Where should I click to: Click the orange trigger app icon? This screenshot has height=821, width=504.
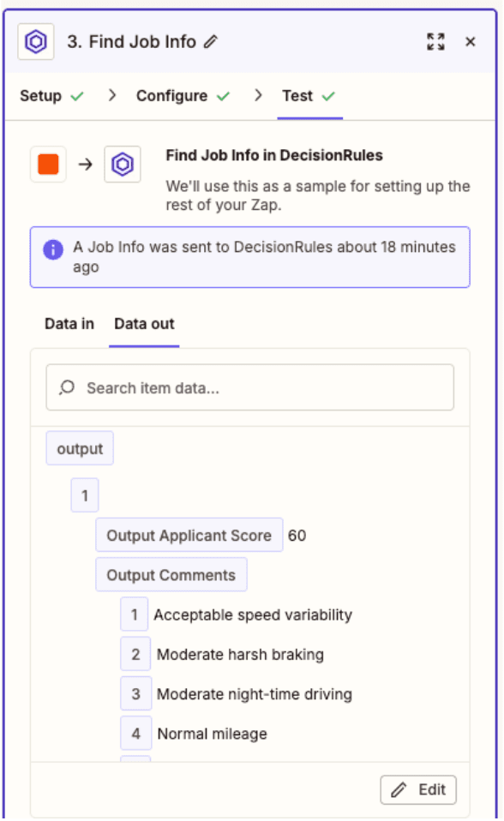pos(48,165)
